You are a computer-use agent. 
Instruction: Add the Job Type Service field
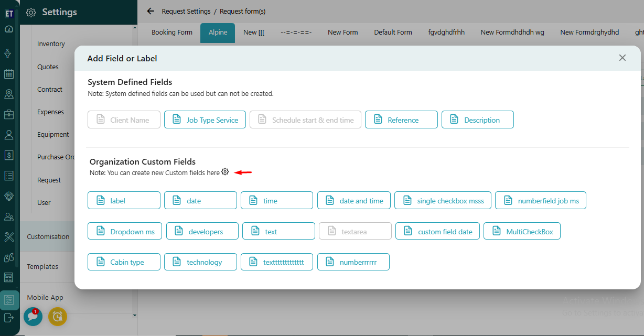tap(205, 120)
